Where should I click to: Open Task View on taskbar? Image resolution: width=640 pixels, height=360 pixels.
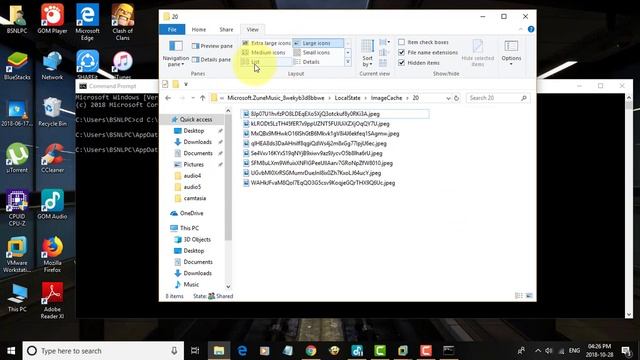pyautogui.click(x=195, y=351)
